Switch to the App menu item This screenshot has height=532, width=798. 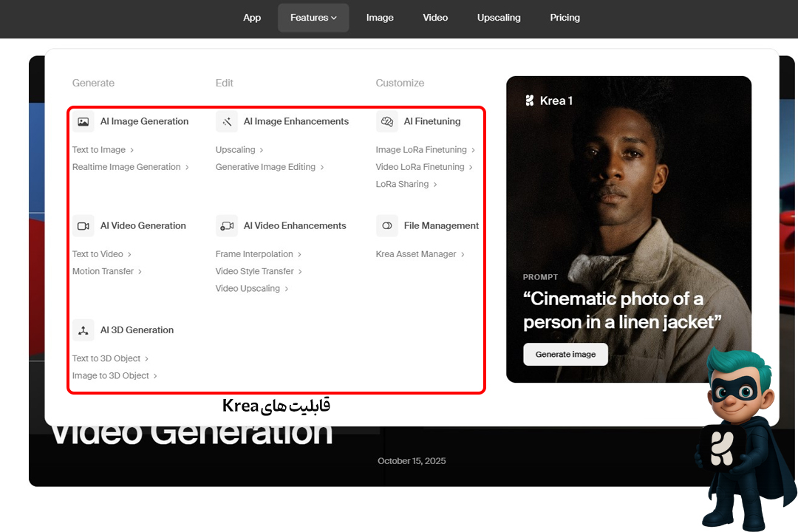coord(252,17)
